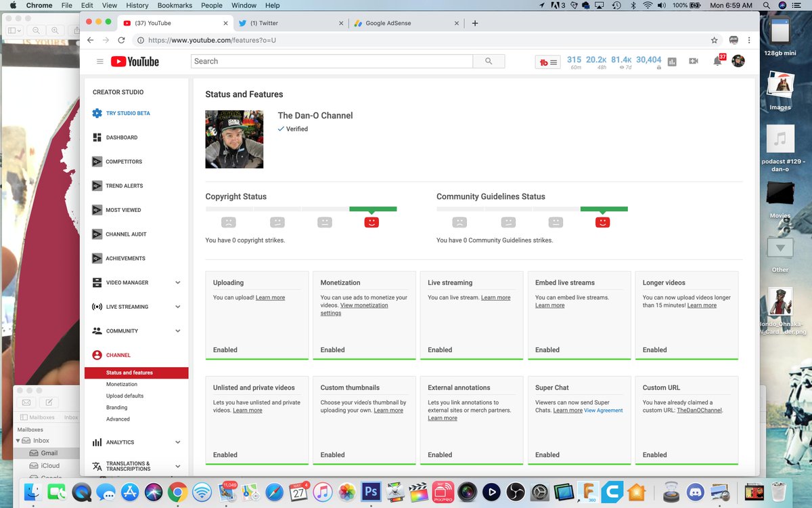Viewport: 812px width, 508px height.
Task: Click Learn more under Custom thumbnails
Action: click(x=388, y=410)
